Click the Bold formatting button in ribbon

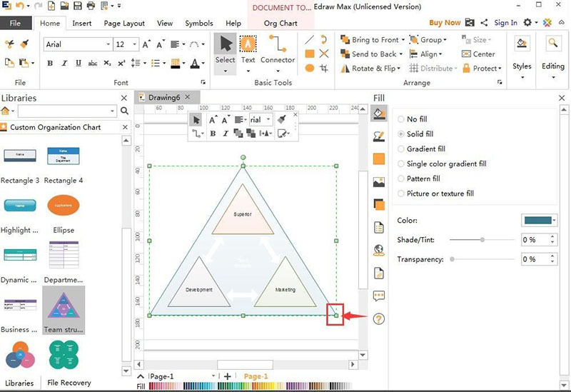coord(50,64)
